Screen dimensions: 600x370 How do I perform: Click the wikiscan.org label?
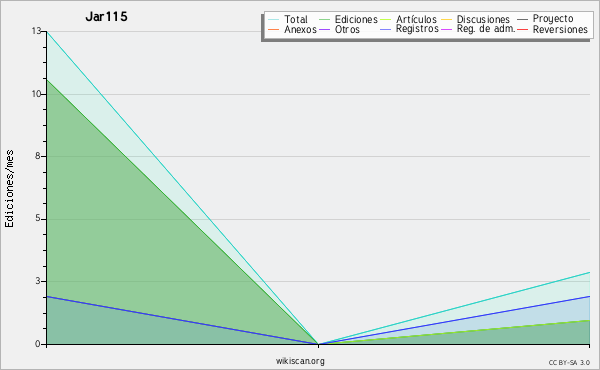pos(300,360)
